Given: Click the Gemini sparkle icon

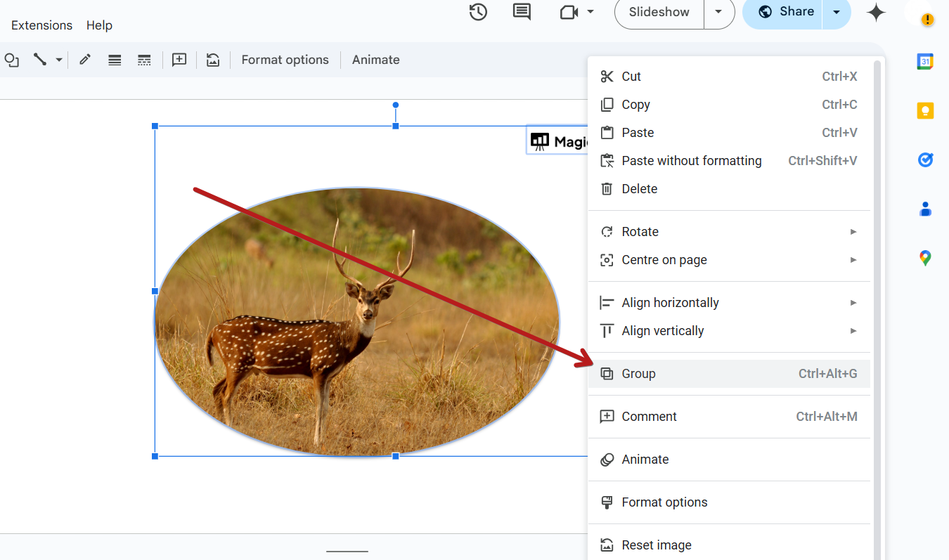Looking at the screenshot, I should (x=876, y=12).
